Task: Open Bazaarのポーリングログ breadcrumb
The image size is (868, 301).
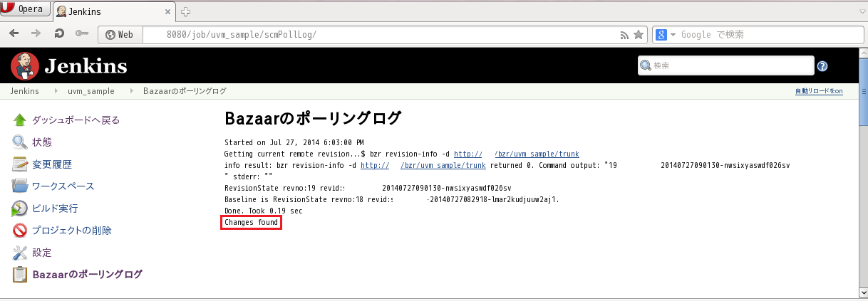Action: pos(185,91)
